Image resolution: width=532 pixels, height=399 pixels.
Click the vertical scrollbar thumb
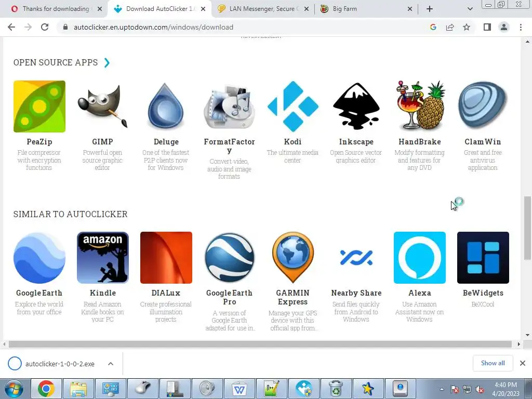click(527, 228)
